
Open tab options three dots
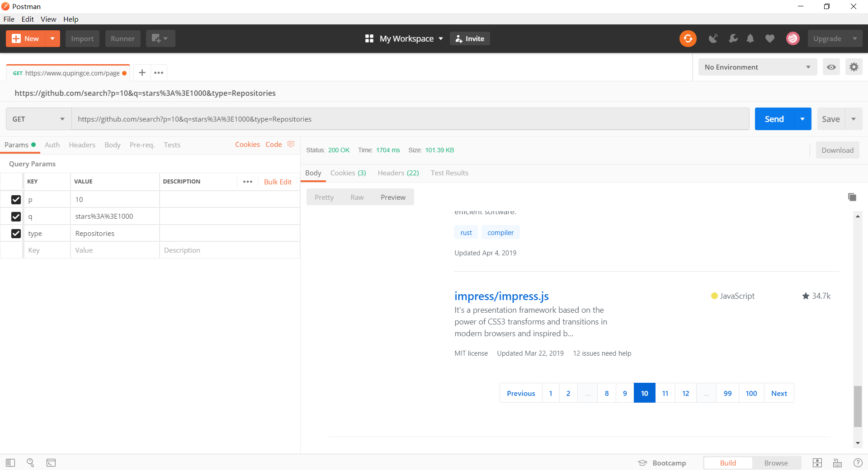click(x=159, y=72)
